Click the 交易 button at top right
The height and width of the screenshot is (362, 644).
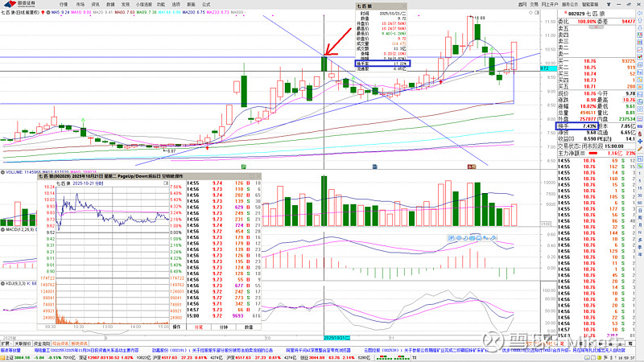pyautogui.click(x=534, y=4)
